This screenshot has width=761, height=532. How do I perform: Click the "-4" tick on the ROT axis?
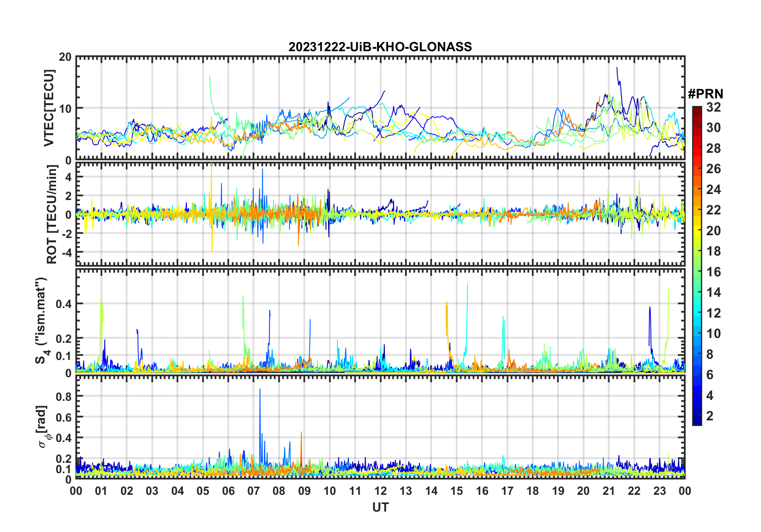coord(66,252)
